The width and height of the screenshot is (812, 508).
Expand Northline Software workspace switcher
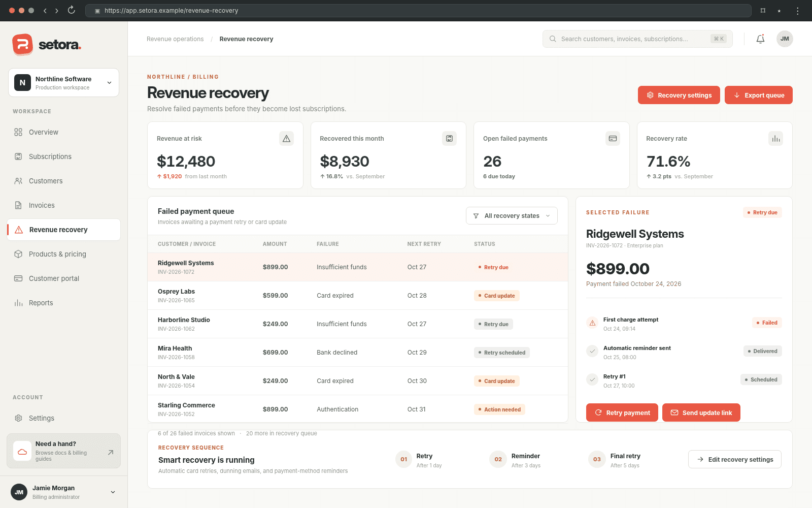pyautogui.click(x=64, y=83)
